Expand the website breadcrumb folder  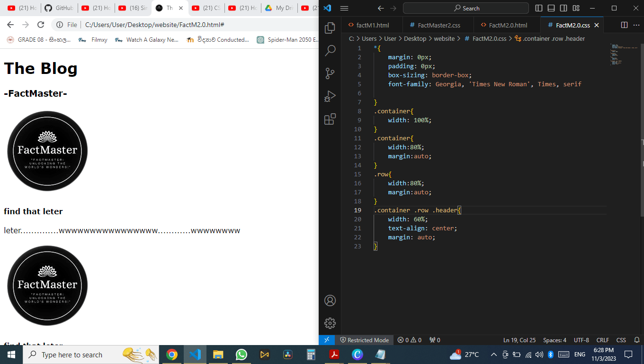[444, 38]
